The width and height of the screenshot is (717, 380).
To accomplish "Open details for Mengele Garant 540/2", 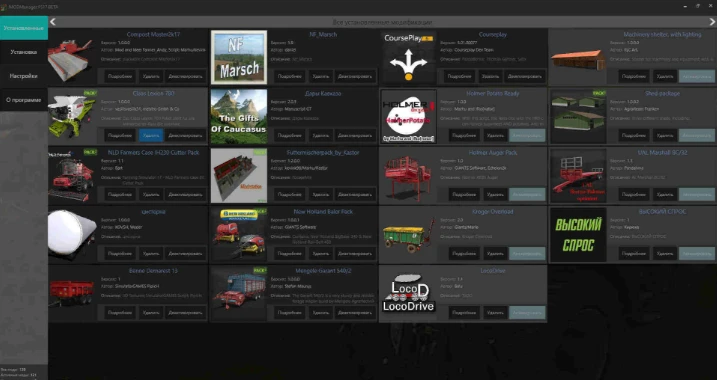I will (x=289, y=312).
